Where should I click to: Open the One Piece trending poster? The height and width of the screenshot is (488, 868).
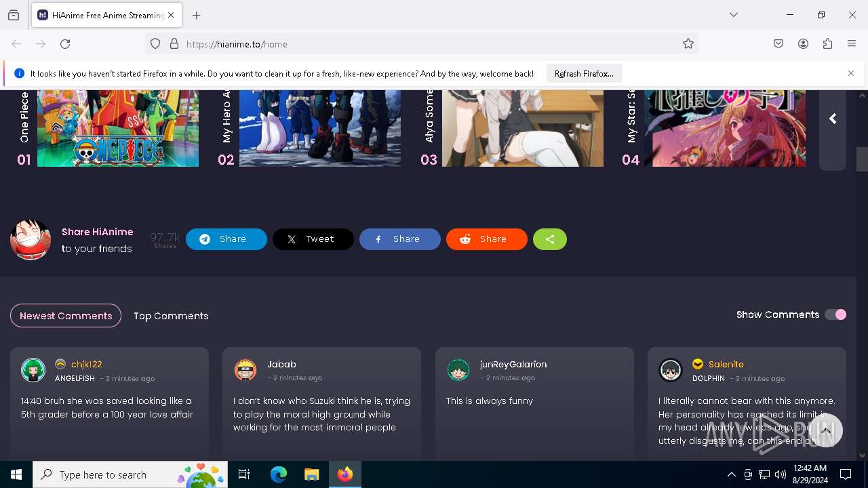118,128
